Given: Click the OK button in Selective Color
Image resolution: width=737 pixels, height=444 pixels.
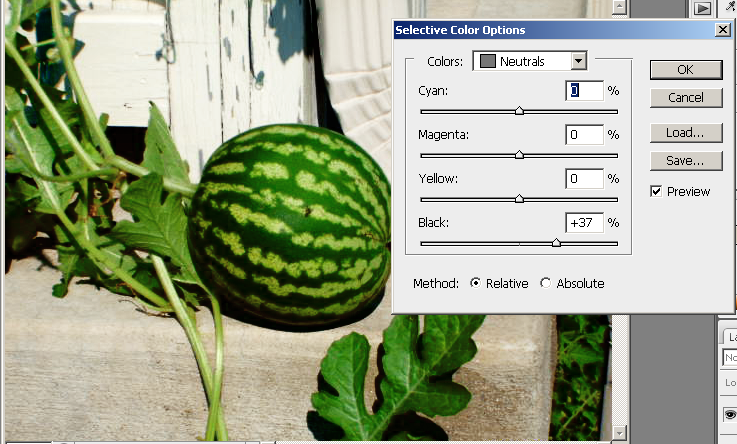Looking at the screenshot, I should 685,69.
